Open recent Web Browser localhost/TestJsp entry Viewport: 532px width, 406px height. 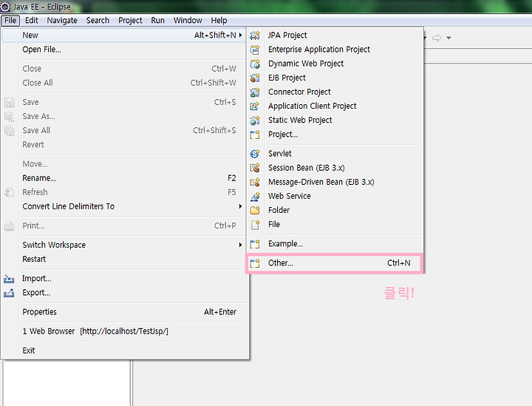[125, 331]
